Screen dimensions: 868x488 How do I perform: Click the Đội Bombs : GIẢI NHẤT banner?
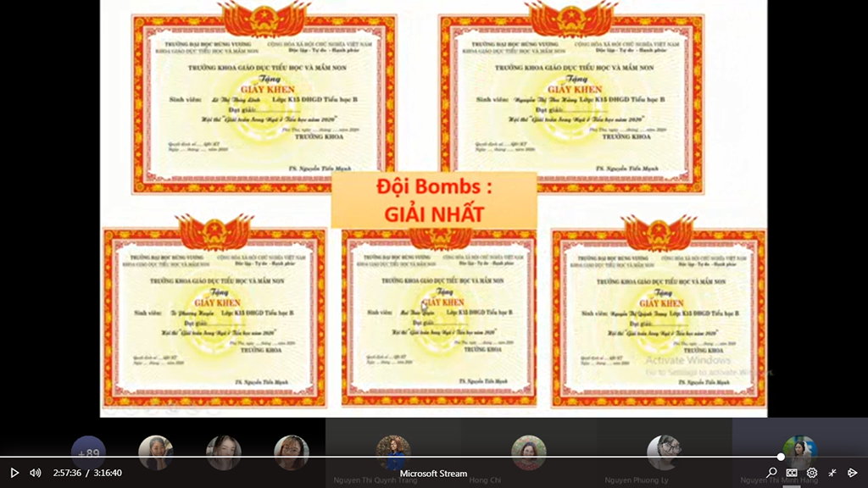coord(434,200)
